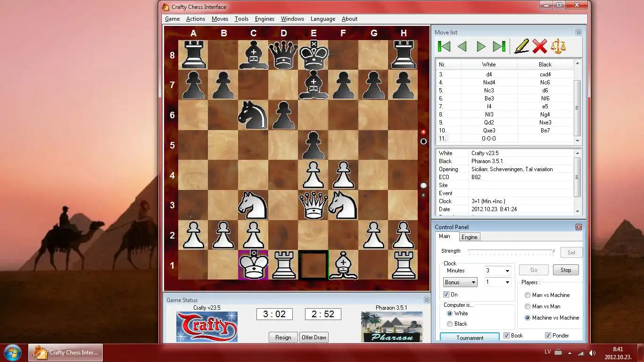Select the white bishop on f1

[x=343, y=265]
